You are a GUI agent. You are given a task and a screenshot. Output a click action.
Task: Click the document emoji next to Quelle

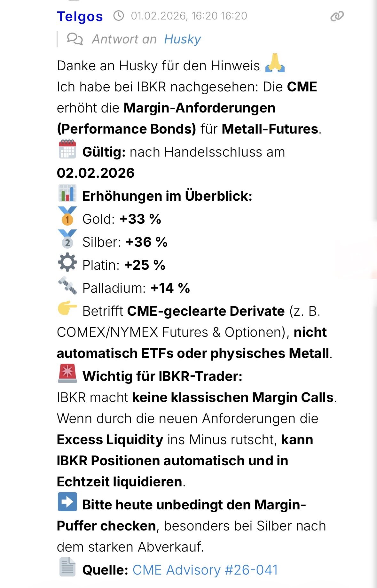tap(67, 567)
